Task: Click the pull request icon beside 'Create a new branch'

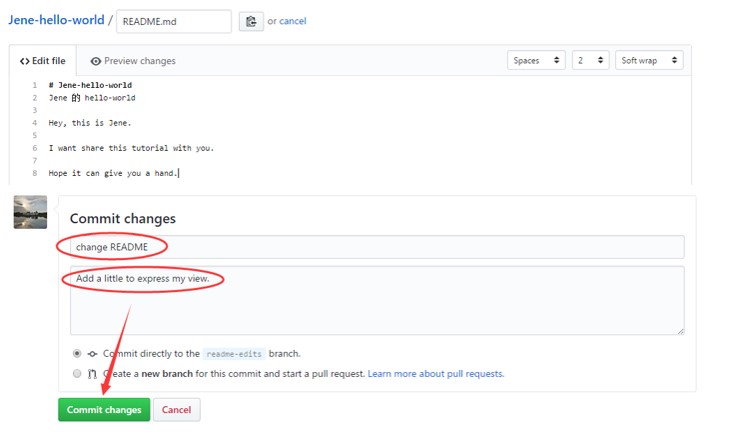Action: click(x=92, y=374)
